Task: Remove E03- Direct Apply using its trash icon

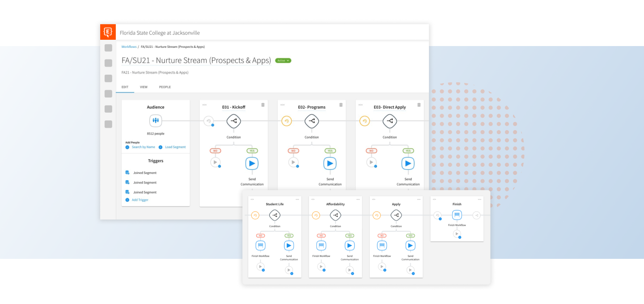Action: tap(419, 105)
